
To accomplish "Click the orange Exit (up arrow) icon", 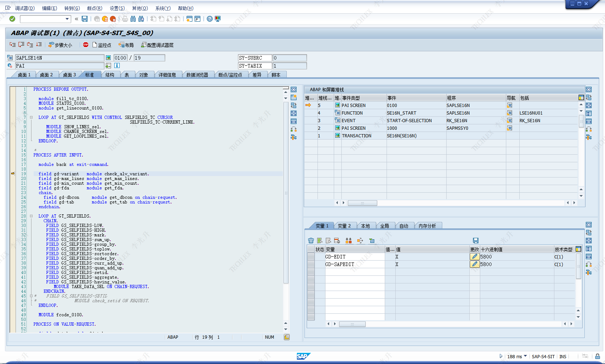I will tap(105, 19).
